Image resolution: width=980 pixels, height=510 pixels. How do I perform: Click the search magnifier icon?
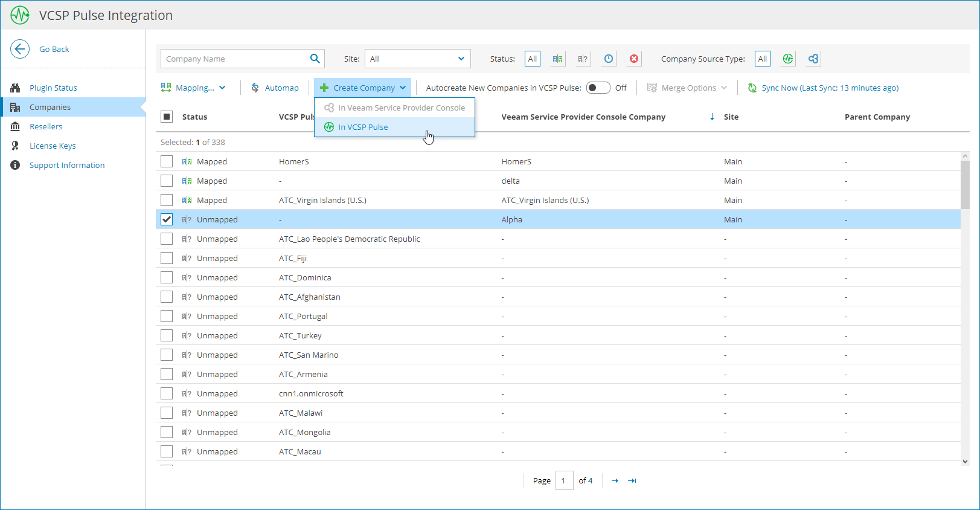[x=315, y=59]
